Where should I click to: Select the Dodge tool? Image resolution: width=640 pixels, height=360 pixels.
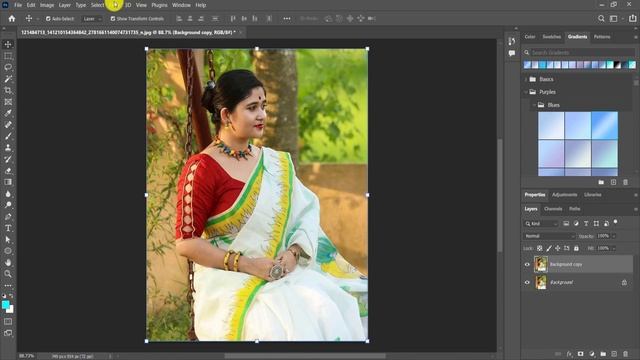pos(8,205)
